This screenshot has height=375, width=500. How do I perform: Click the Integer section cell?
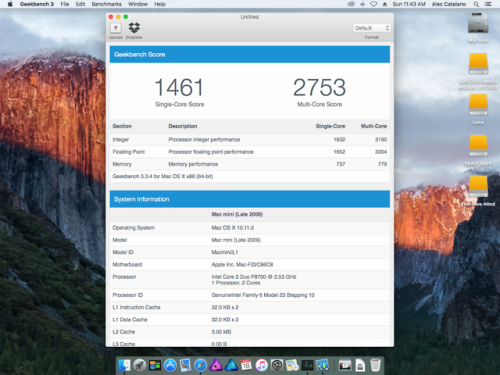[x=121, y=139]
